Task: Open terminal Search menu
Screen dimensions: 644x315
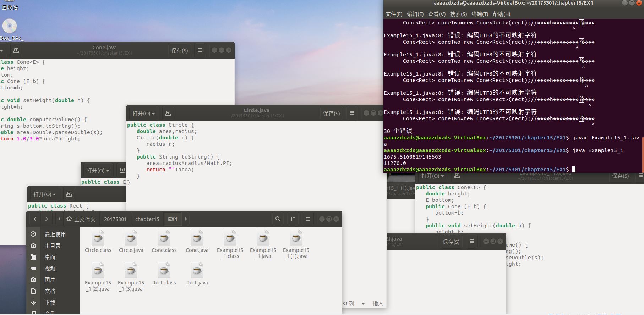Action: click(458, 14)
